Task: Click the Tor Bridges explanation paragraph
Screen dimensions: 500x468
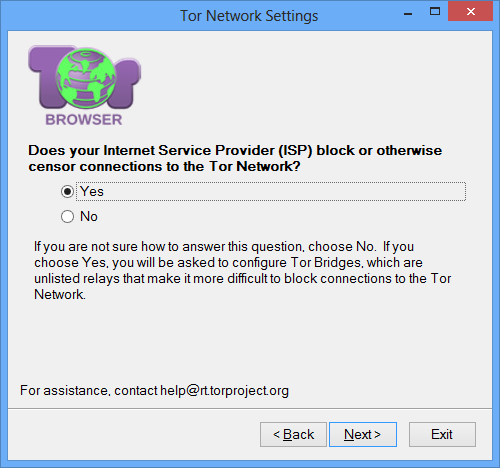Action: (242, 271)
